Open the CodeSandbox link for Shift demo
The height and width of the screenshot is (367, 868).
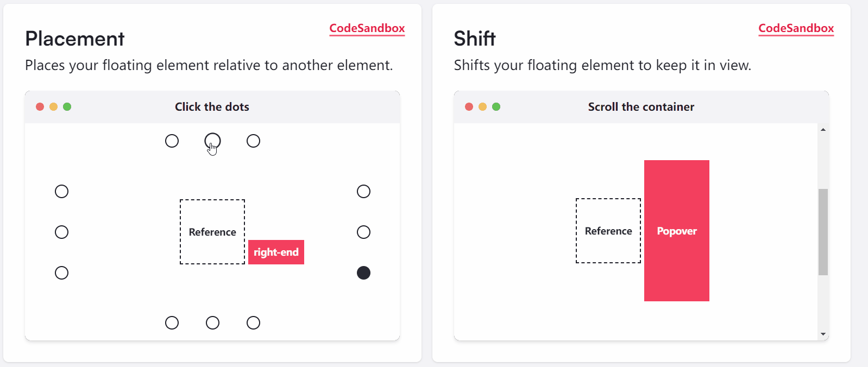796,29
